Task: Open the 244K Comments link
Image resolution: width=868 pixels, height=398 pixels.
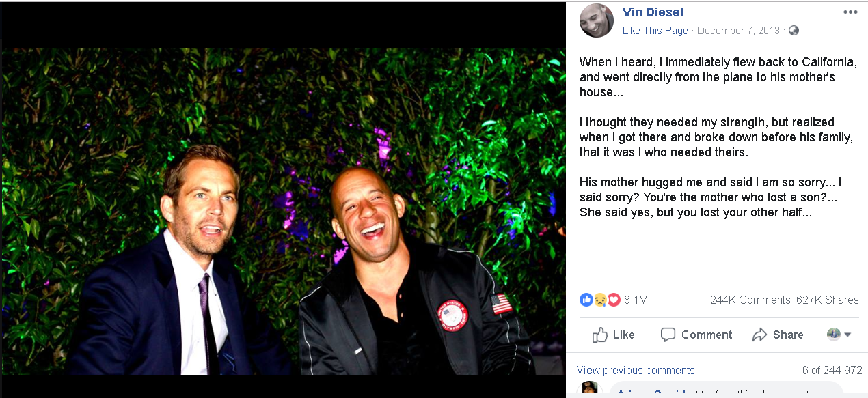Action: (x=750, y=300)
